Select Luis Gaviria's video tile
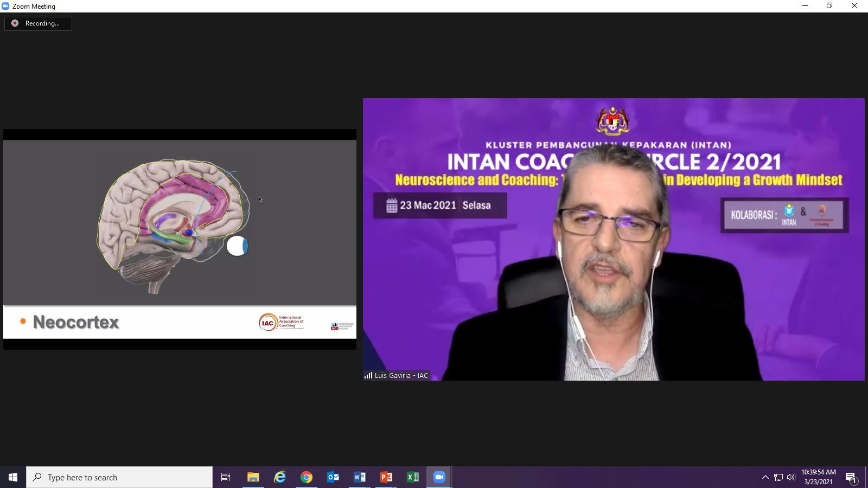 614,239
